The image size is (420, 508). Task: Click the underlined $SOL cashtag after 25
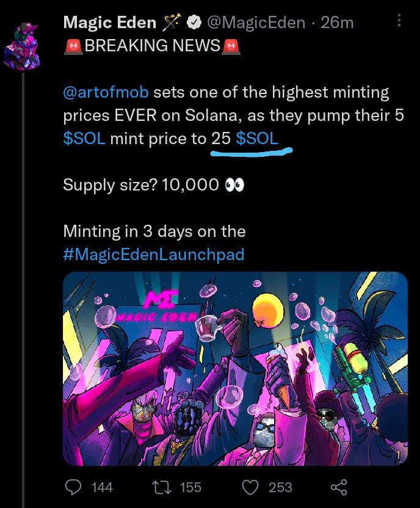tap(257, 139)
